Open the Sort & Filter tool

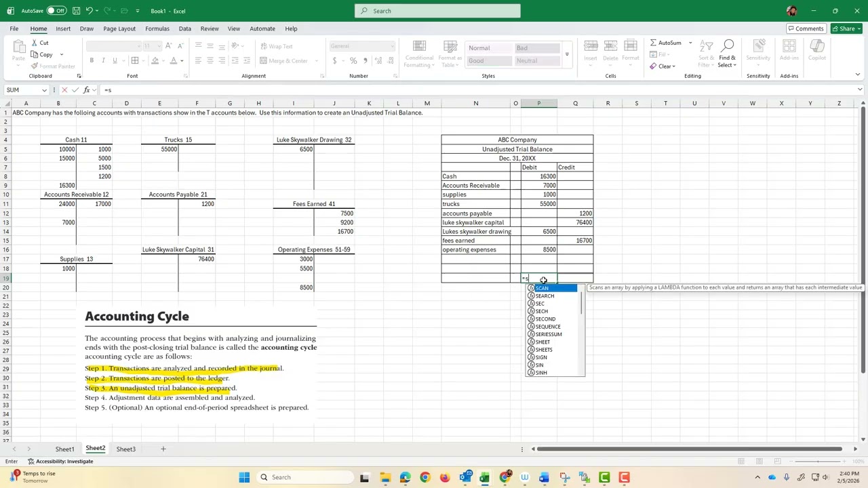coord(705,54)
